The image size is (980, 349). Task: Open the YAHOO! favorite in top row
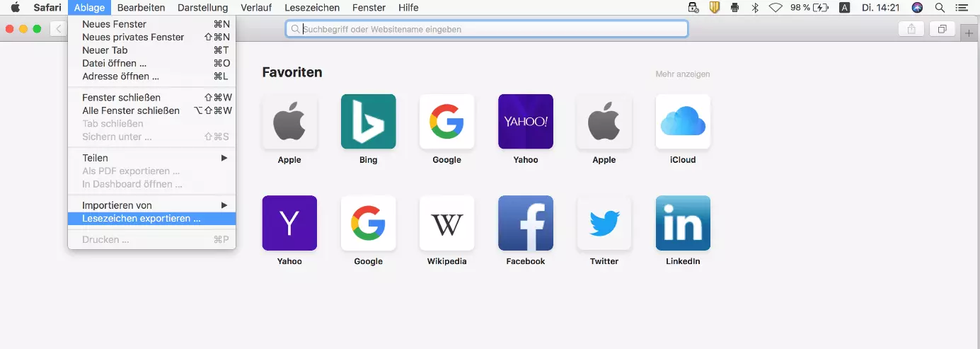click(526, 121)
